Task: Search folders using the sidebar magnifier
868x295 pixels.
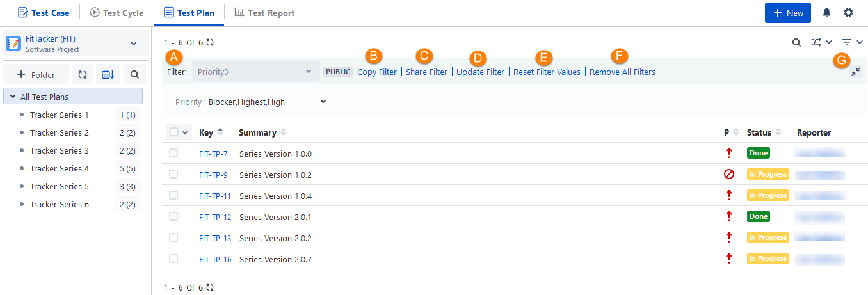Action: point(134,75)
